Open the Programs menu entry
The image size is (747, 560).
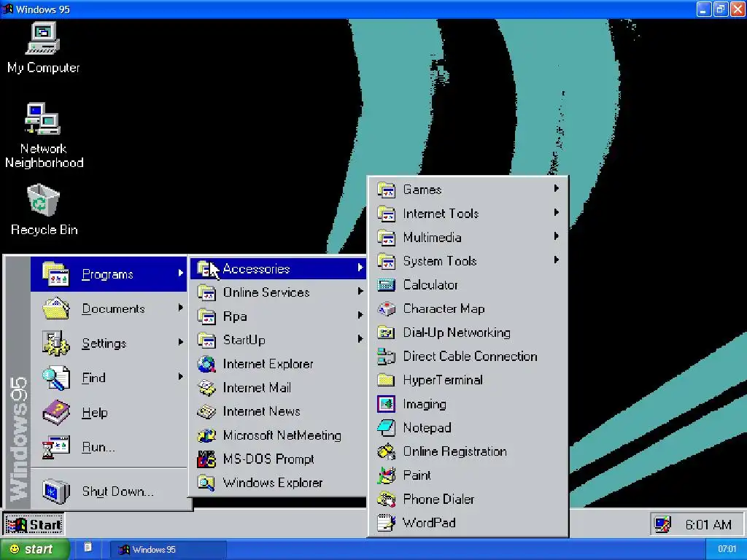tap(109, 274)
